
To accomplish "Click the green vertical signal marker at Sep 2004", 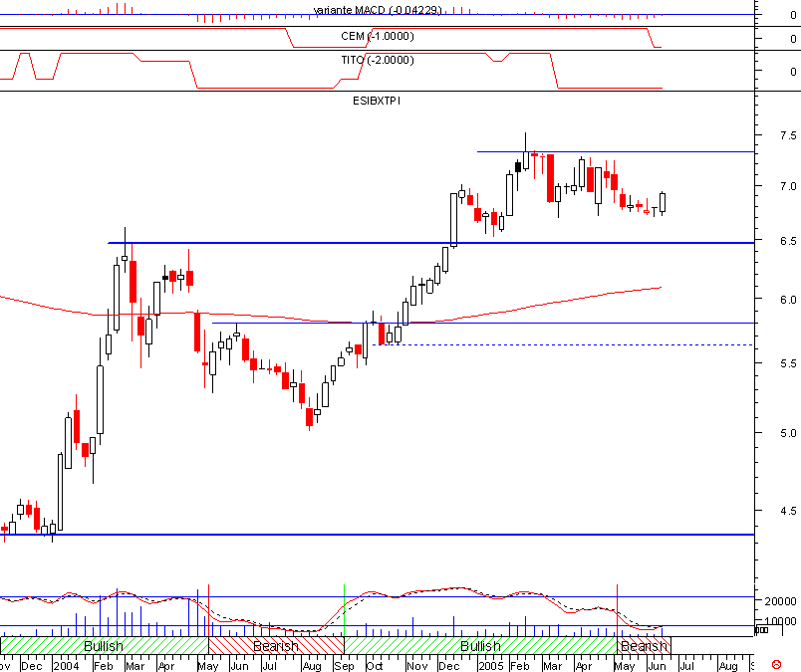I will click(345, 610).
